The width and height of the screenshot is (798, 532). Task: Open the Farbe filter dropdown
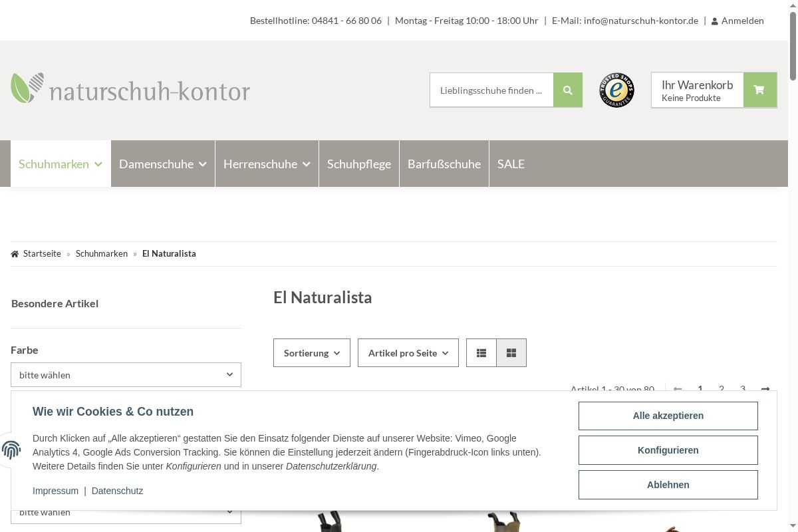pyautogui.click(x=126, y=375)
